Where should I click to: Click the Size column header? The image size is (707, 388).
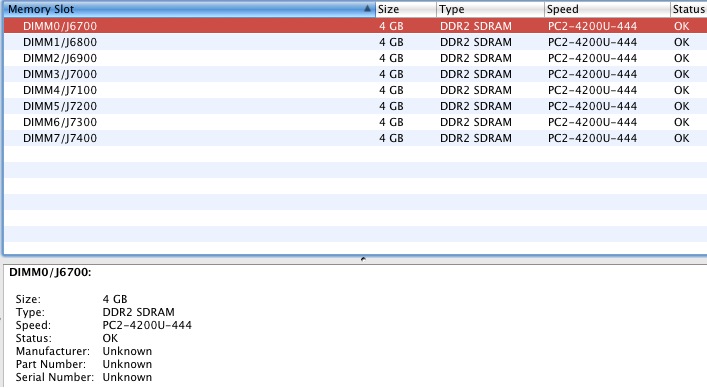click(x=406, y=9)
